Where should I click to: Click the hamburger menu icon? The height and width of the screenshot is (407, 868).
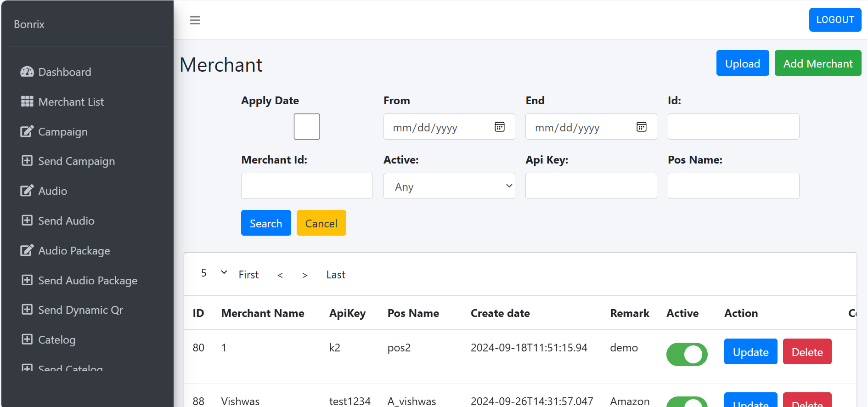point(195,20)
